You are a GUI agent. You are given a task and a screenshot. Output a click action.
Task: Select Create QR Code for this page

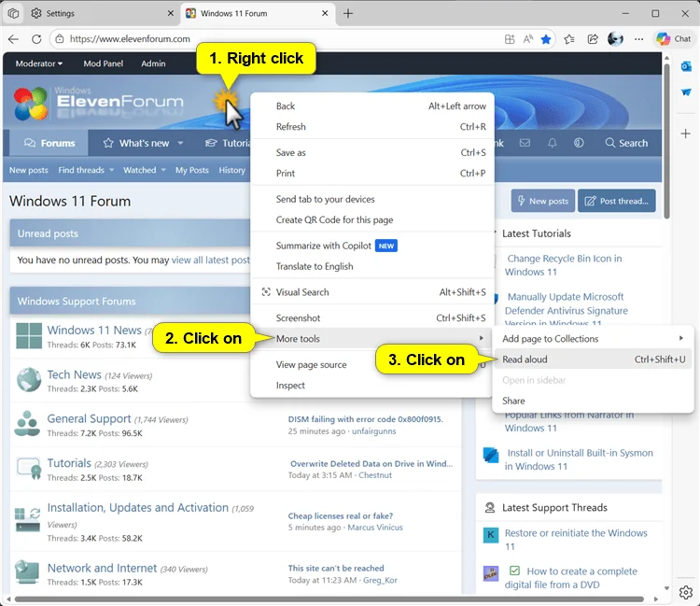(x=372, y=219)
